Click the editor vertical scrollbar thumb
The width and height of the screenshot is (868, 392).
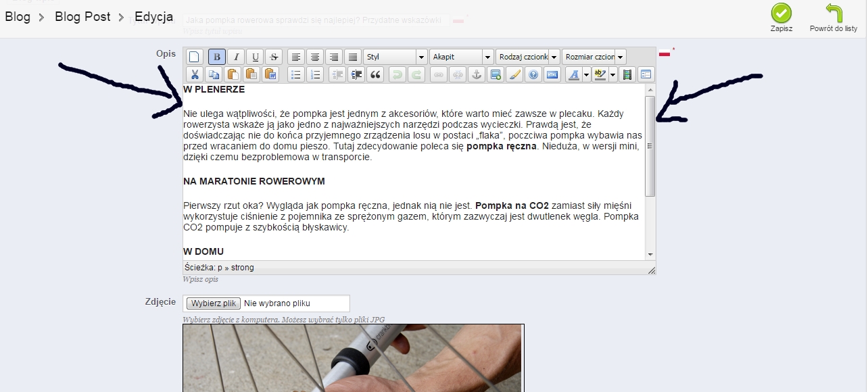(x=650, y=146)
